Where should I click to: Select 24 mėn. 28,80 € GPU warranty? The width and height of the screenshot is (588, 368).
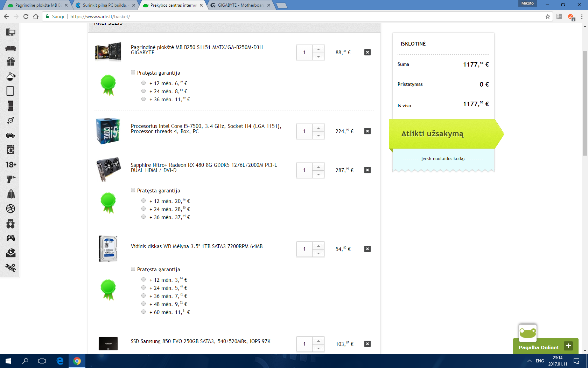point(143,209)
